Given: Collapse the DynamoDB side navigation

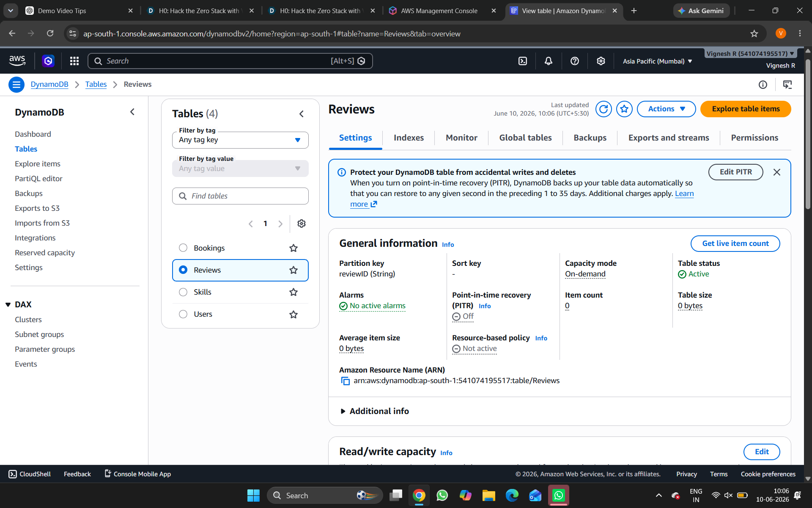Looking at the screenshot, I should click(132, 112).
